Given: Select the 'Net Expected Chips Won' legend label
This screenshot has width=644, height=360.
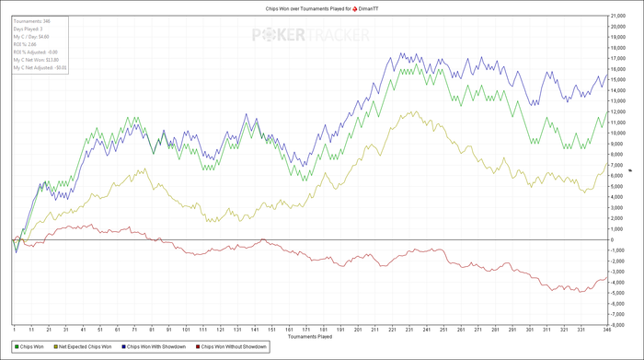Looking at the screenshot, I should pyautogui.click(x=85, y=347).
